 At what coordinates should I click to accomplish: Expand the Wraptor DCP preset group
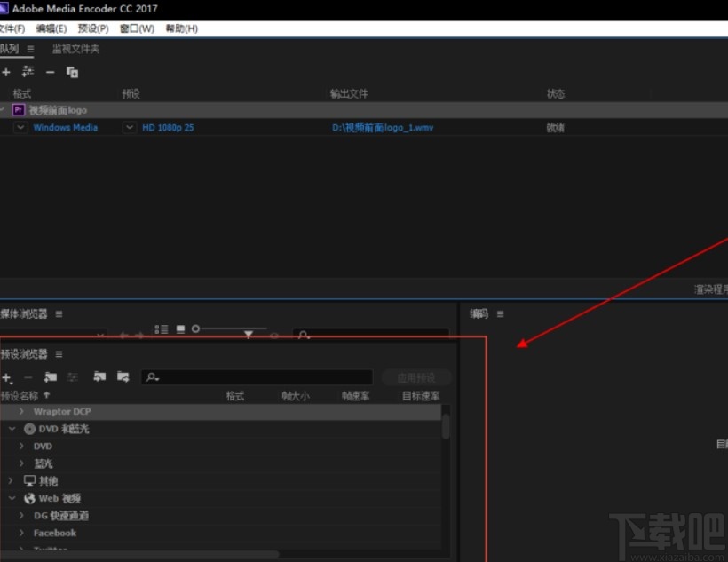coord(21,411)
